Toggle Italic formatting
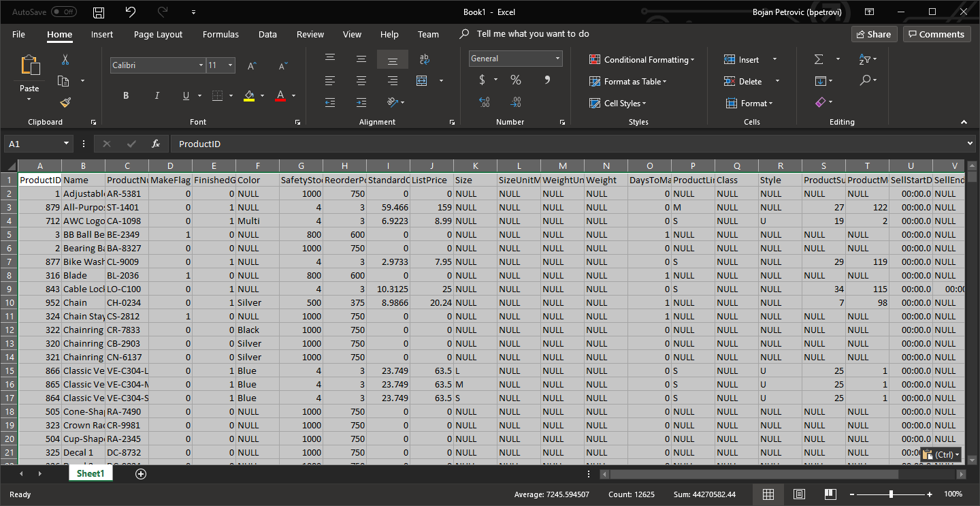 click(x=157, y=96)
